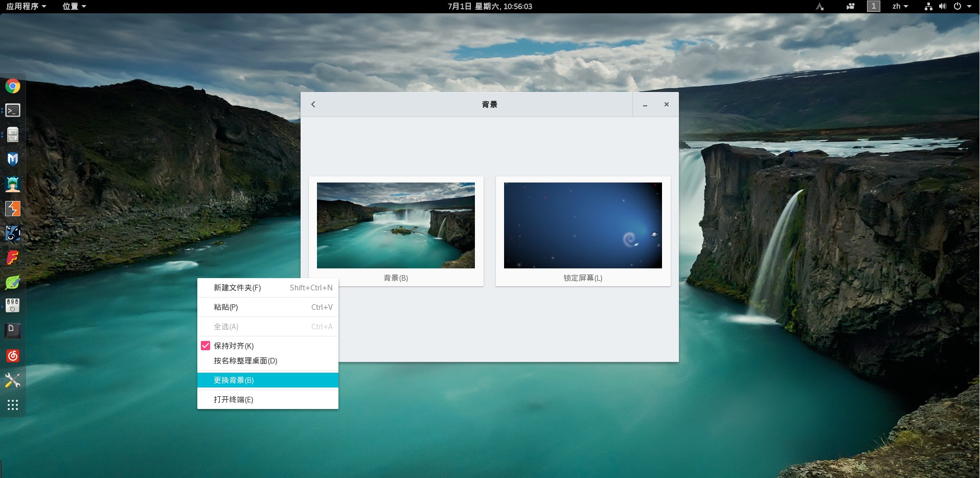Go back in the 背景 window
980x478 pixels.
click(x=313, y=104)
